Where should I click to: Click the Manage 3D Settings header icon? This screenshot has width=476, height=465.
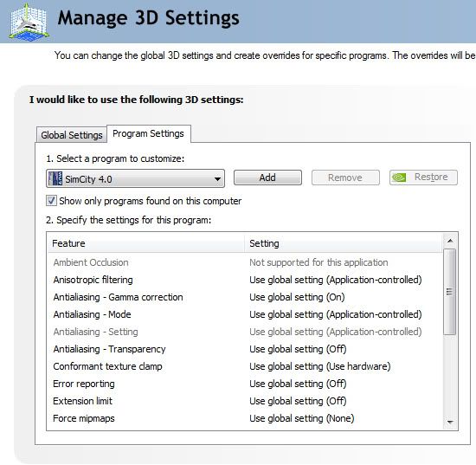coord(29,22)
